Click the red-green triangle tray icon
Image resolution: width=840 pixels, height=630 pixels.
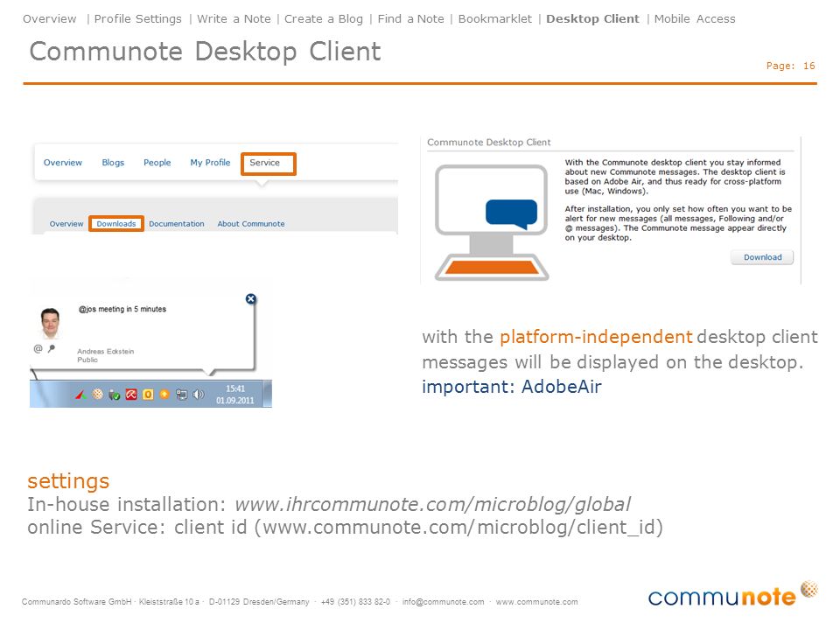click(80, 395)
